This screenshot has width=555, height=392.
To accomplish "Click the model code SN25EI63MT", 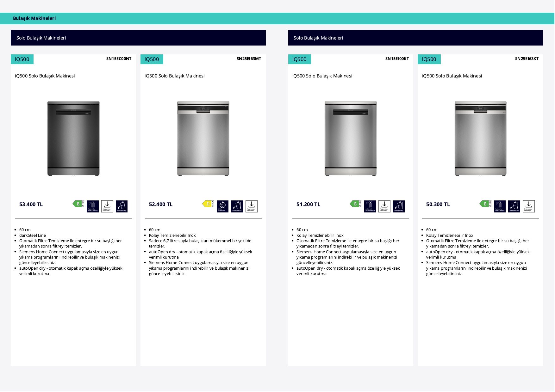I will pyautogui.click(x=249, y=59).
